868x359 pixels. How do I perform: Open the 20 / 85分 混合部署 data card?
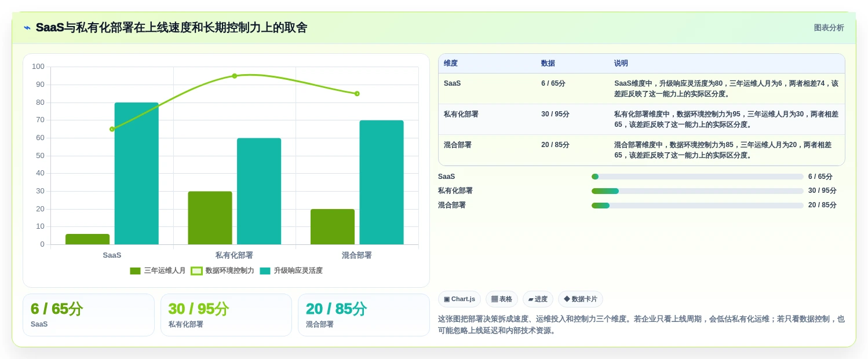click(x=363, y=315)
